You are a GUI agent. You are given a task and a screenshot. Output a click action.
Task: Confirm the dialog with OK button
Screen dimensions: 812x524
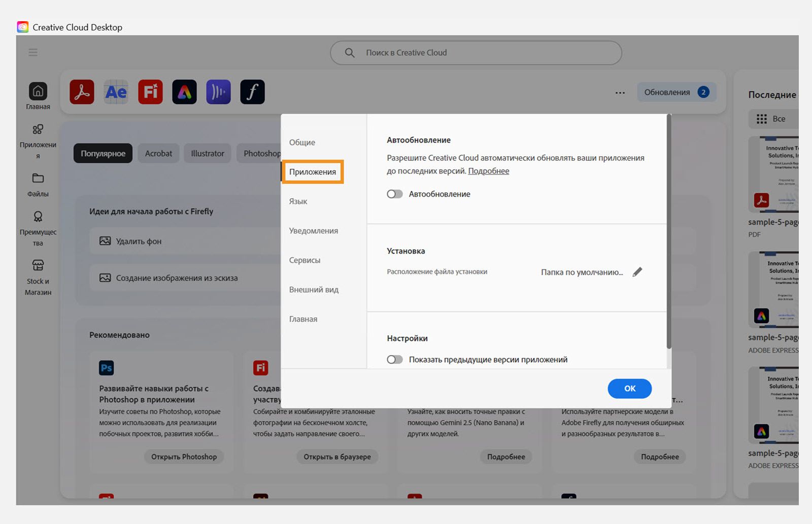point(630,389)
